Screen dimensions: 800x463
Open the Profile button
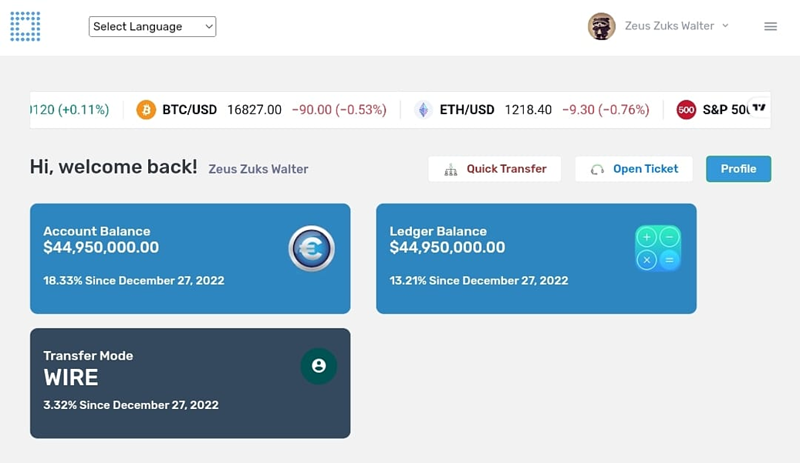(738, 169)
